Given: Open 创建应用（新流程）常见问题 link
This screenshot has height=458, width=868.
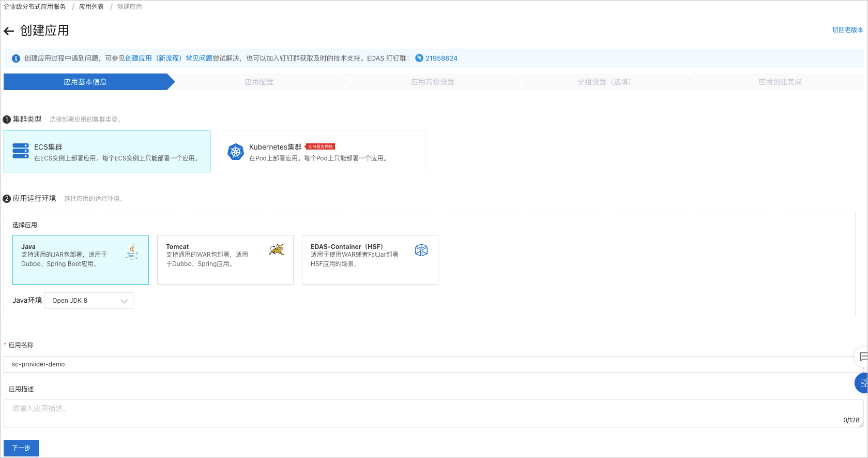Looking at the screenshot, I should pyautogui.click(x=169, y=58).
